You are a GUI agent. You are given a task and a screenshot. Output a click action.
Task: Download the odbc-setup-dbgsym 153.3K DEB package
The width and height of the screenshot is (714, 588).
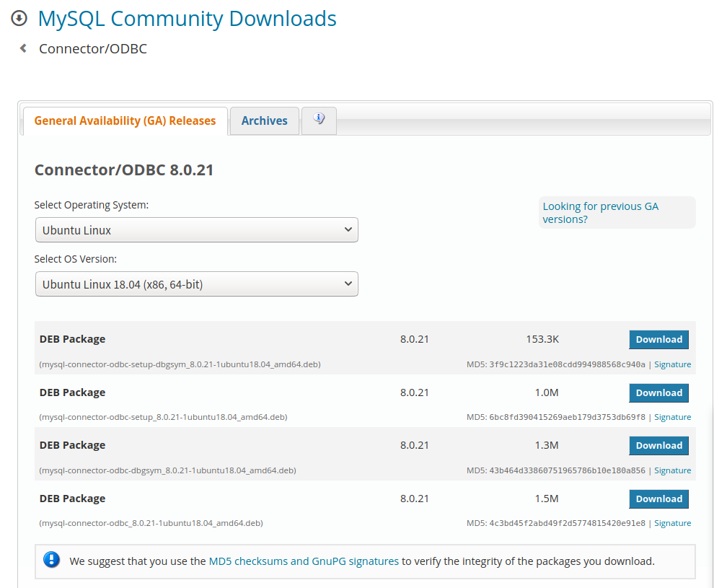pos(659,339)
